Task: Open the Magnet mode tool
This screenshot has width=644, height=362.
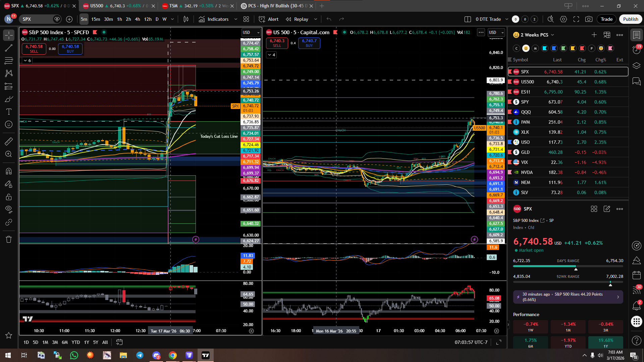Action: click(x=9, y=171)
